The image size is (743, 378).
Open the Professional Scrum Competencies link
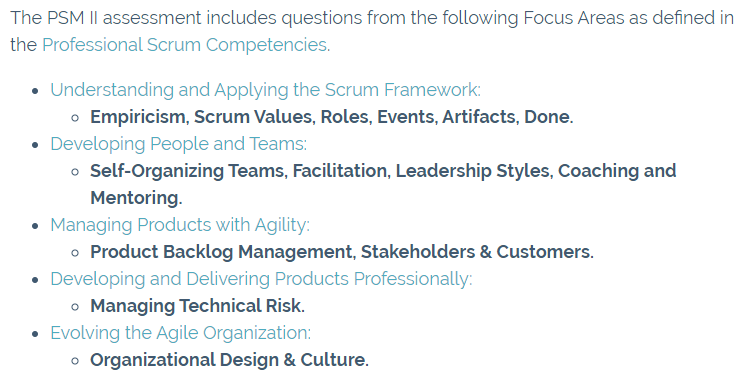(x=186, y=45)
